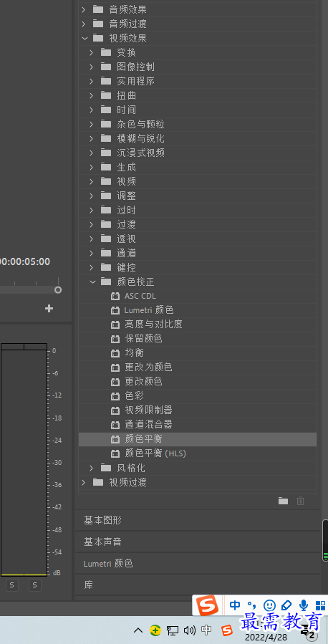This screenshot has height=644, width=328.
Task: Open the Sogou toolbox grid icon
Action: point(320,605)
